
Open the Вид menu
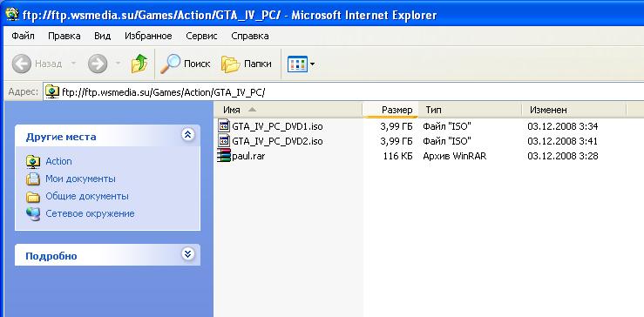pyautogui.click(x=102, y=36)
